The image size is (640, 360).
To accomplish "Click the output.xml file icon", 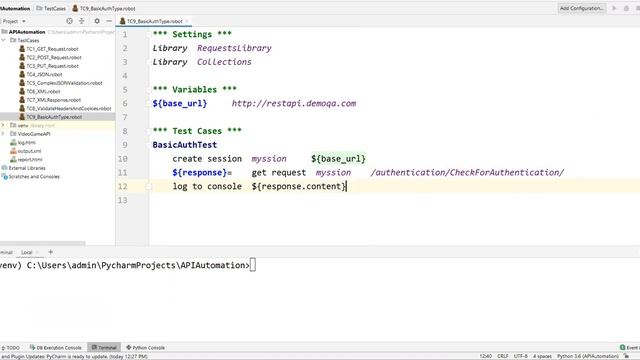I will [x=13, y=151].
